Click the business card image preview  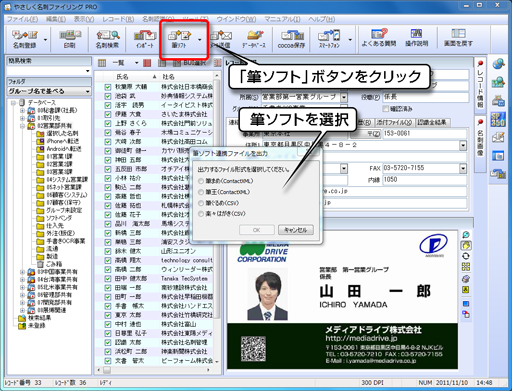pos(342,300)
